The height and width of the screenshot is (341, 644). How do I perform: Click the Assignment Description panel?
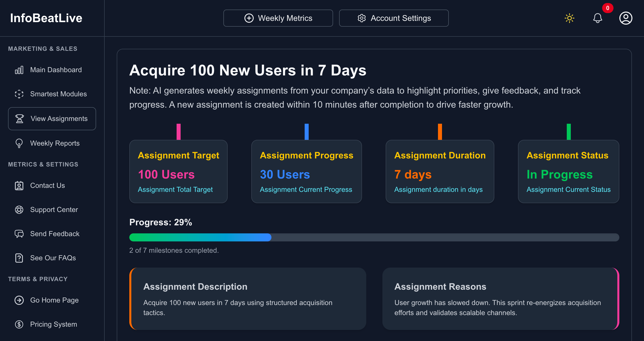tap(248, 299)
